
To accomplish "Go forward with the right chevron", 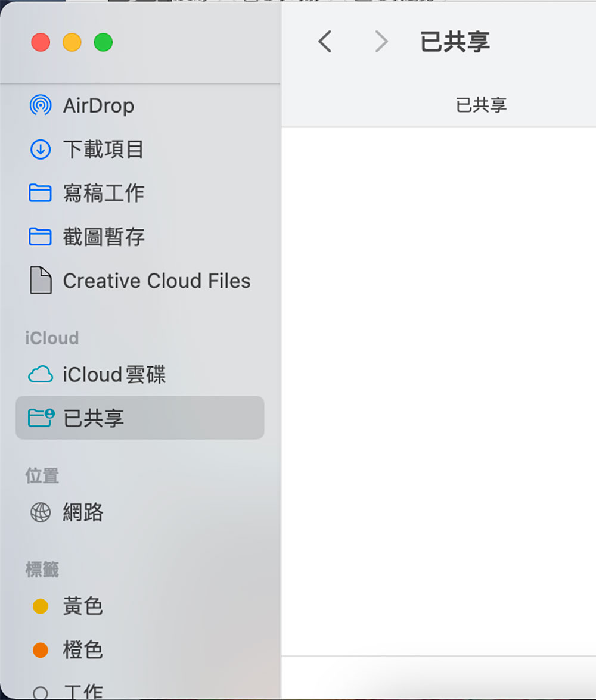I will point(381,42).
